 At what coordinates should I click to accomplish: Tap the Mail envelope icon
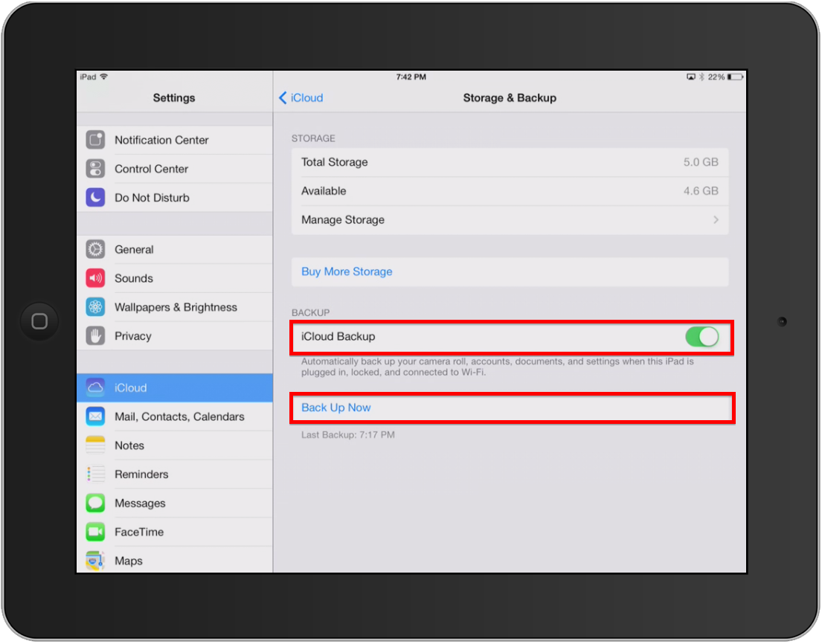pos(95,416)
